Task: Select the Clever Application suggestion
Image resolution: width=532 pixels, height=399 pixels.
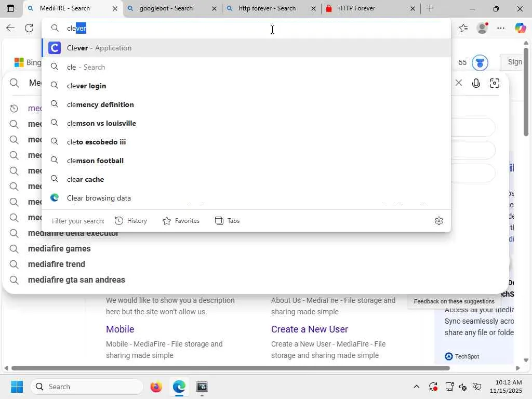Action: click(x=246, y=48)
